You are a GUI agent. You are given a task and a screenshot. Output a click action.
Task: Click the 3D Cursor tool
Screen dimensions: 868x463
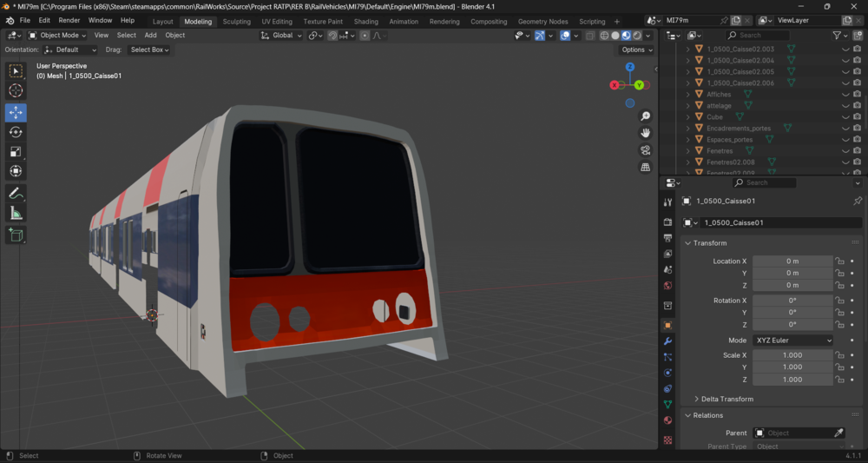coord(16,91)
